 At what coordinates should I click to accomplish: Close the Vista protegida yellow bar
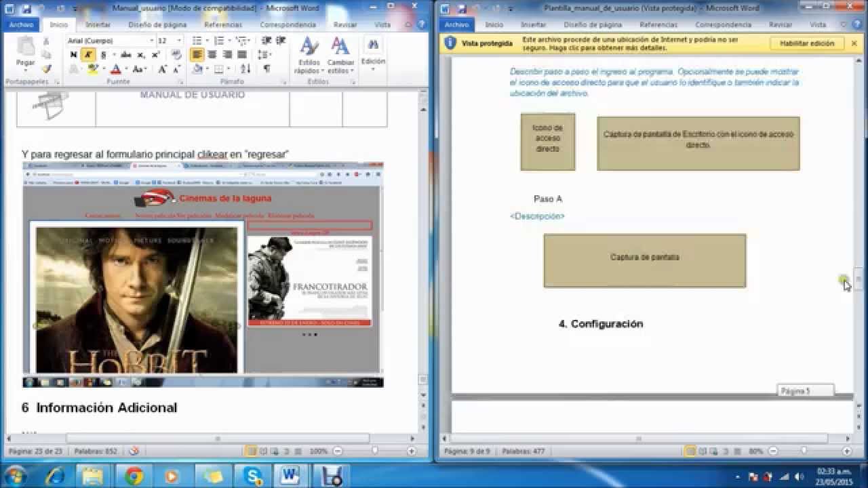854,43
